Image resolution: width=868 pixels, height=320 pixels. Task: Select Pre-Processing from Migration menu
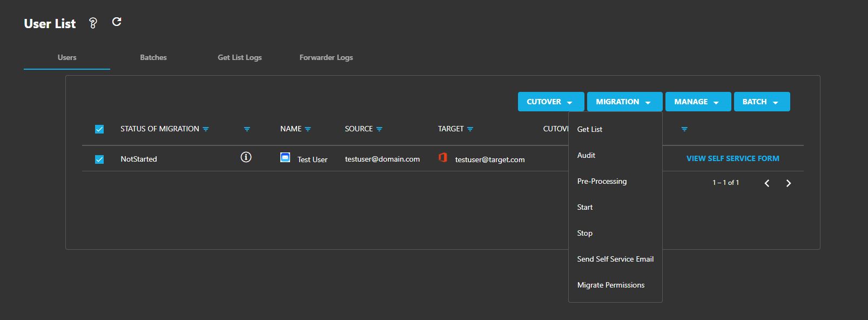coord(602,181)
